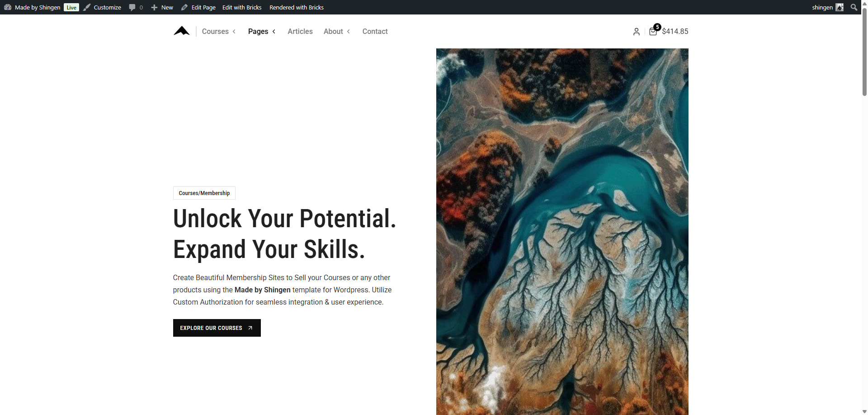868x415 pixels.
Task: Open the shopping cart icon
Action: (x=653, y=32)
